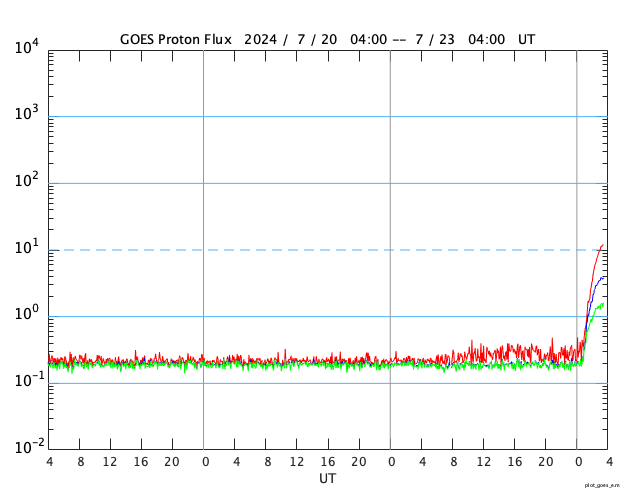640x500 pixels.
Task: Click the 10^3 y-axis label
Action: (27, 113)
